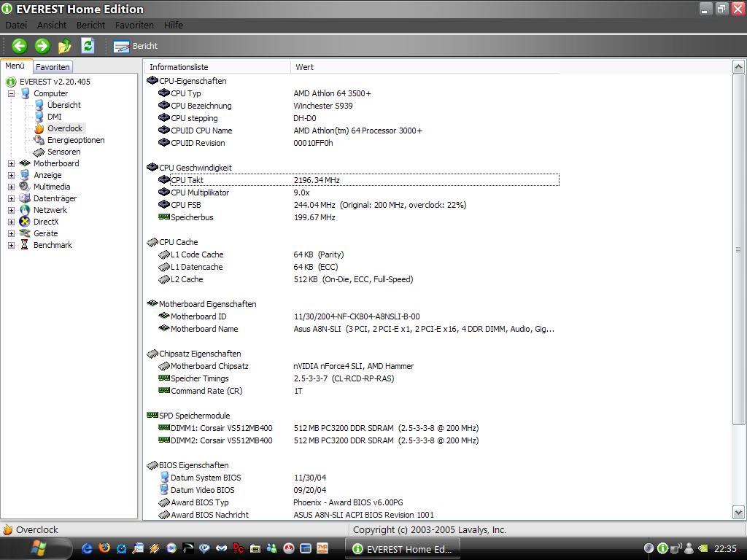
Task: Expand the Anzeige tree node
Action: coord(11,175)
